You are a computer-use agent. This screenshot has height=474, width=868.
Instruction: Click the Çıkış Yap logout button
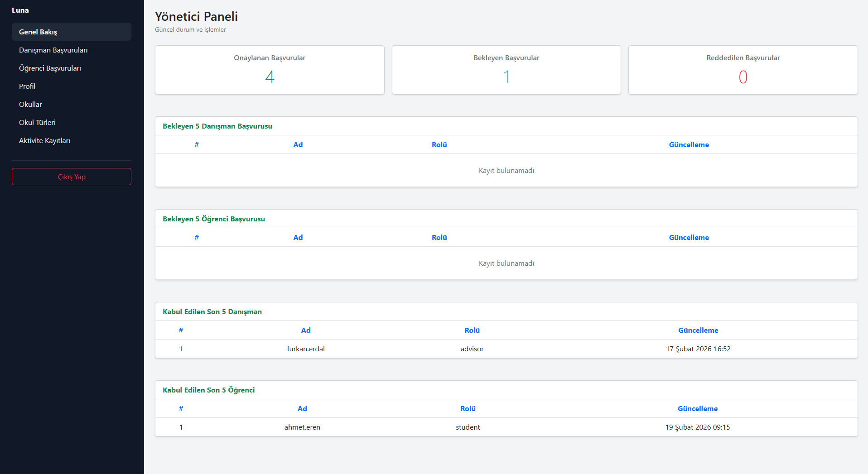point(72,177)
